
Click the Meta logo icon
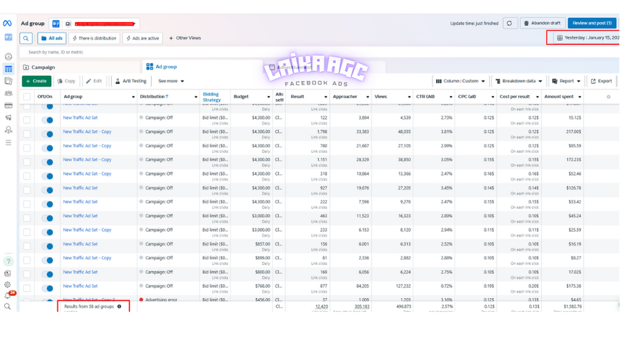pyautogui.click(x=7, y=23)
